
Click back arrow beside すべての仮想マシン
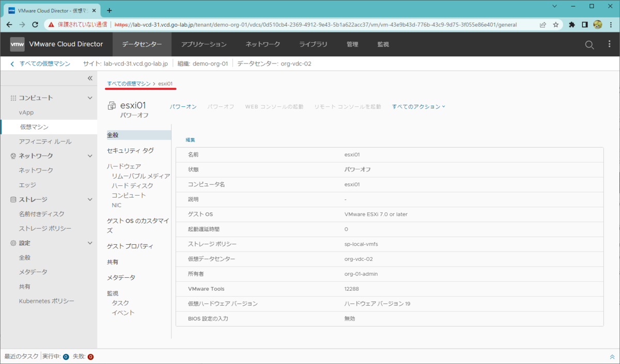click(x=12, y=64)
